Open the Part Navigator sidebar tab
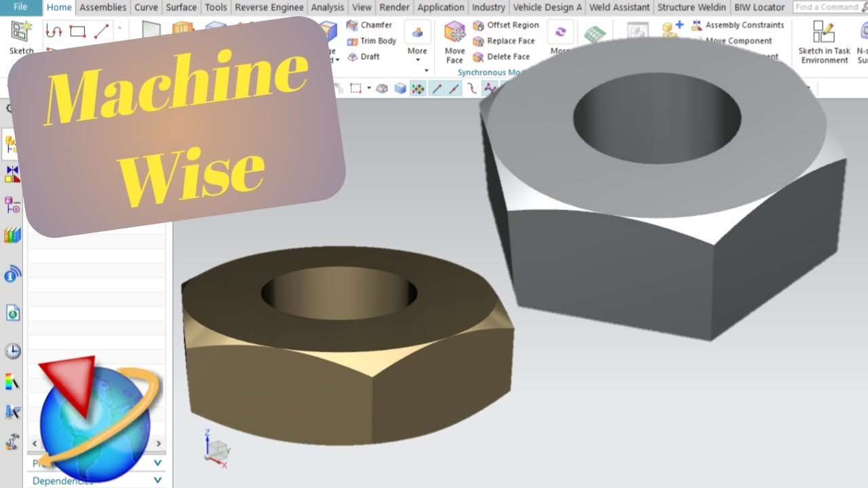 click(x=12, y=204)
